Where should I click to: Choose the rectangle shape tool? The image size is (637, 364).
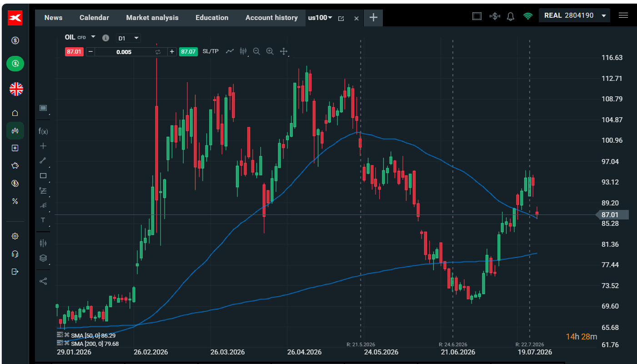[43, 175]
